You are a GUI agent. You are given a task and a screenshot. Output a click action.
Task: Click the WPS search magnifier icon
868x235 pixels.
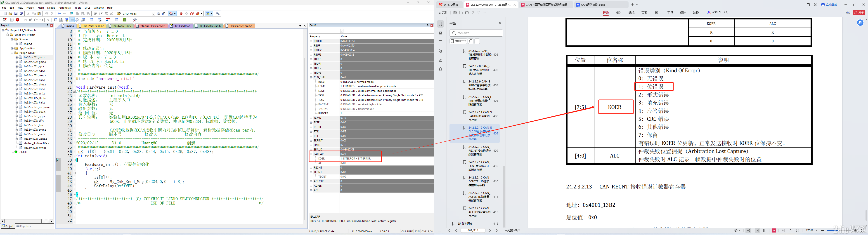point(726,12)
